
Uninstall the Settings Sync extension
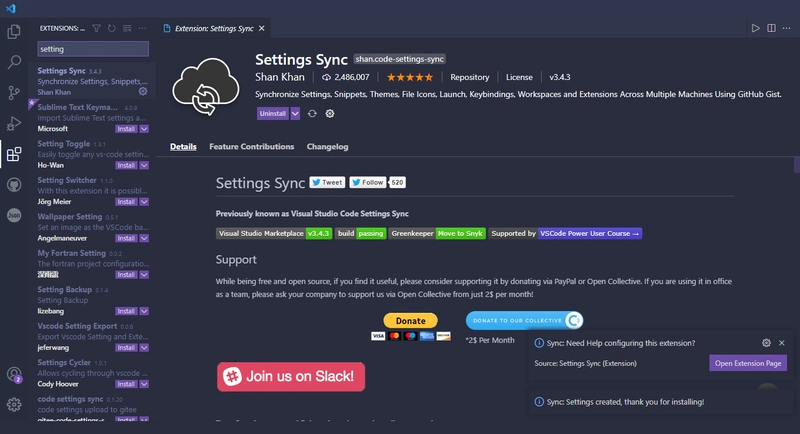tap(273, 114)
